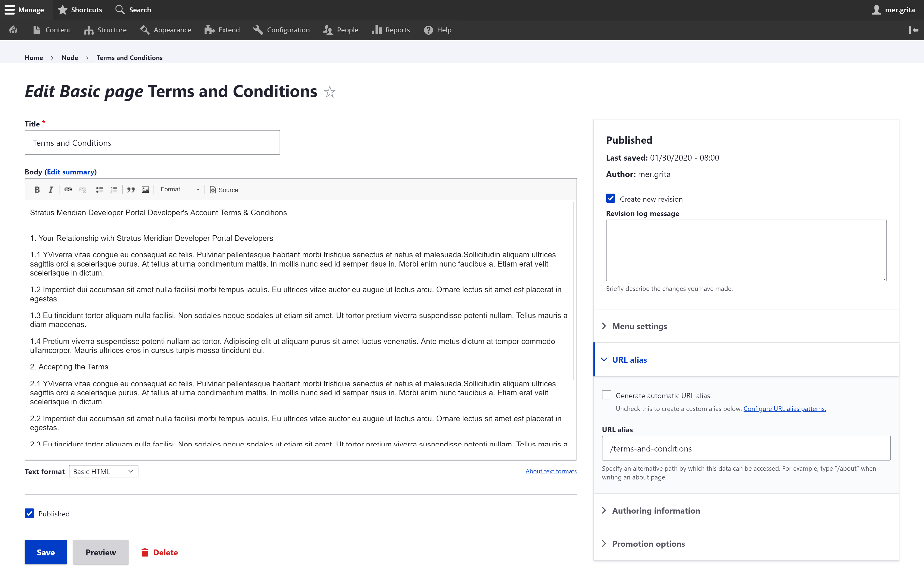Insert an image into the body
Viewport: 924px width, 579px height.
[145, 189]
